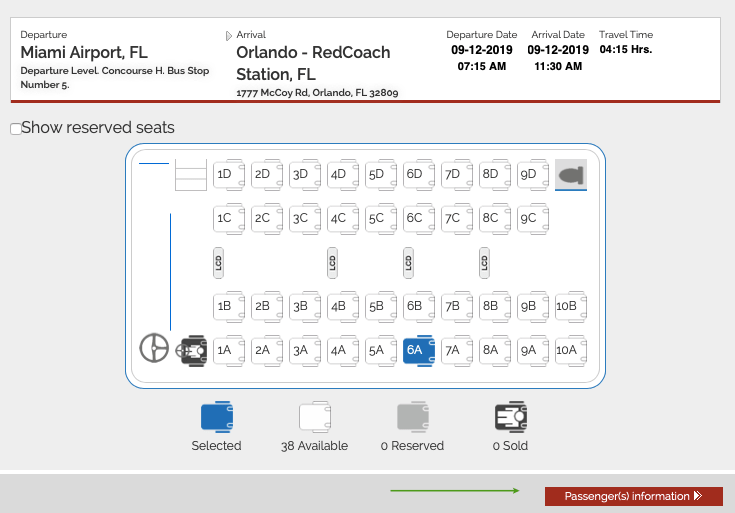This screenshot has width=735, height=513.
Task: Select seat 5A
Action: 381,351
